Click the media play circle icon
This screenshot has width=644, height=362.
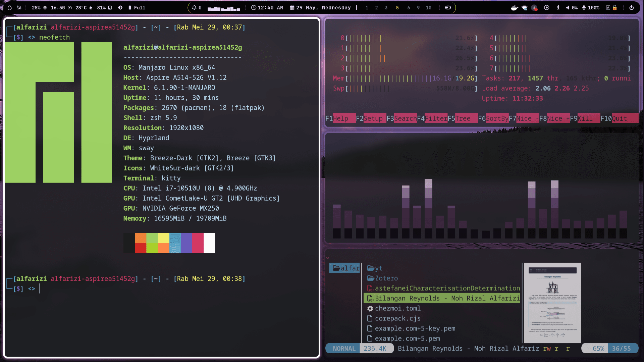click(x=546, y=7)
